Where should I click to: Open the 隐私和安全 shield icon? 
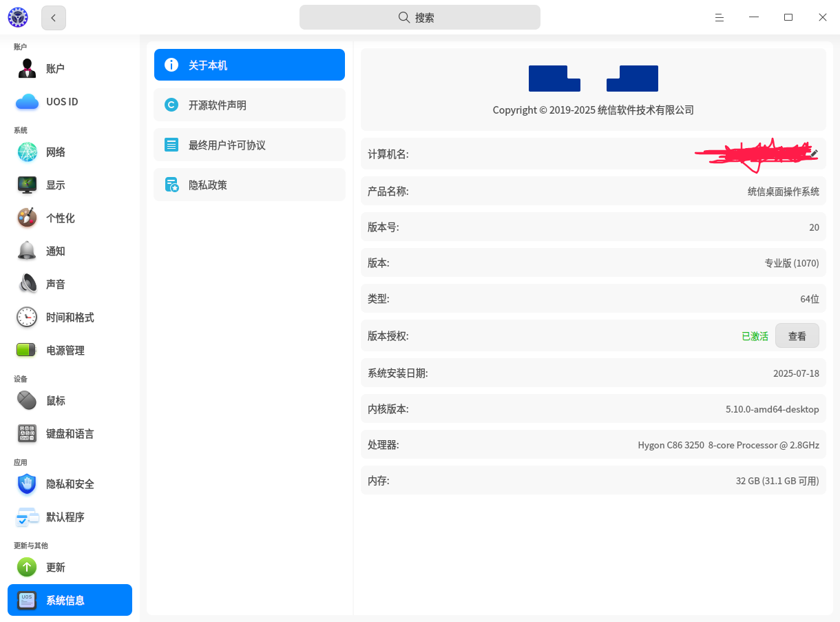27,484
